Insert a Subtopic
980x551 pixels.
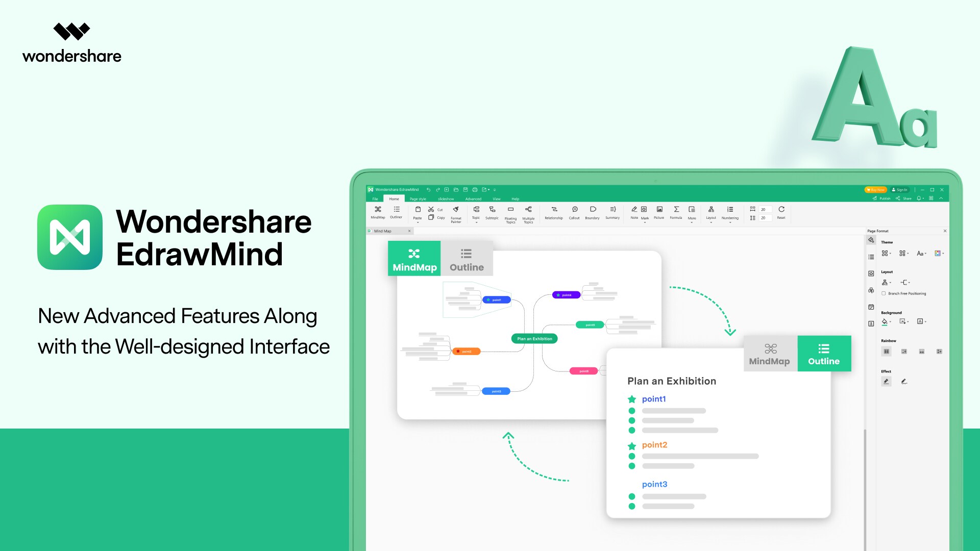[492, 212]
